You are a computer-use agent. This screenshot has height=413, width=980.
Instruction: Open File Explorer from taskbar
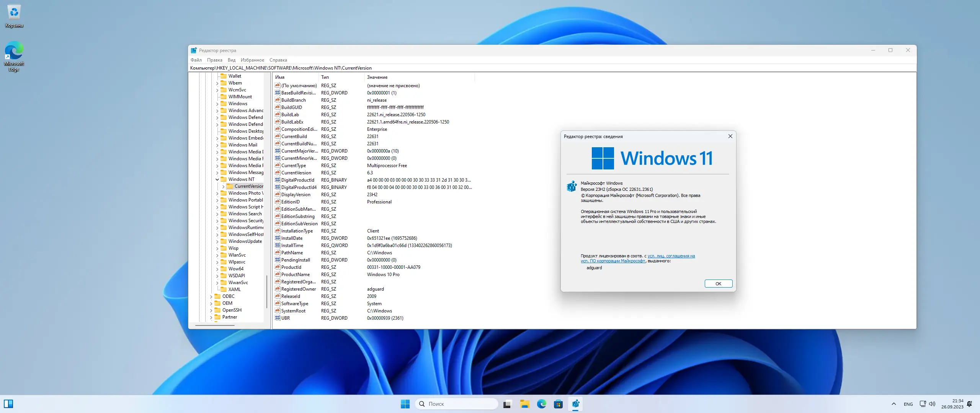pyautogui.click(x=524, y=404)
